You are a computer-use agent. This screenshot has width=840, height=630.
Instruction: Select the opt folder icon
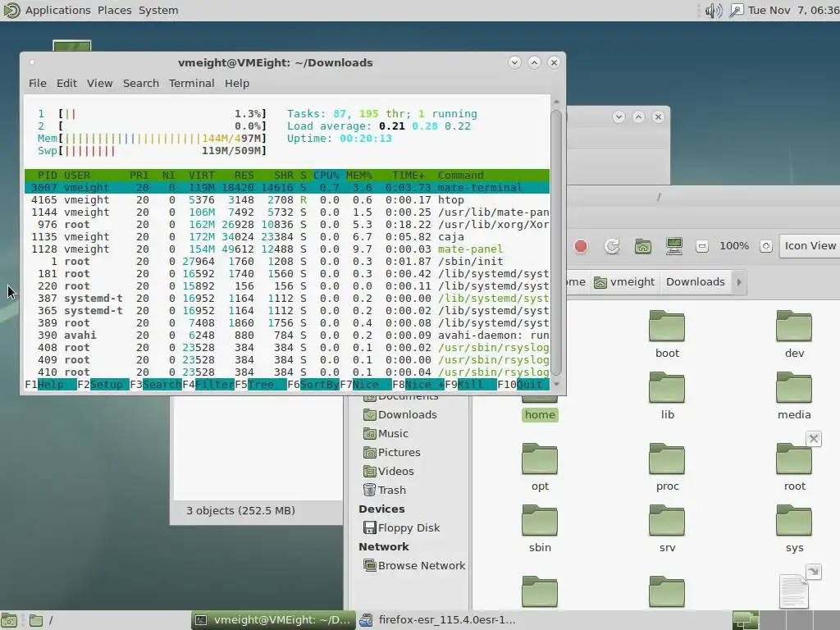tap(540, 459)
